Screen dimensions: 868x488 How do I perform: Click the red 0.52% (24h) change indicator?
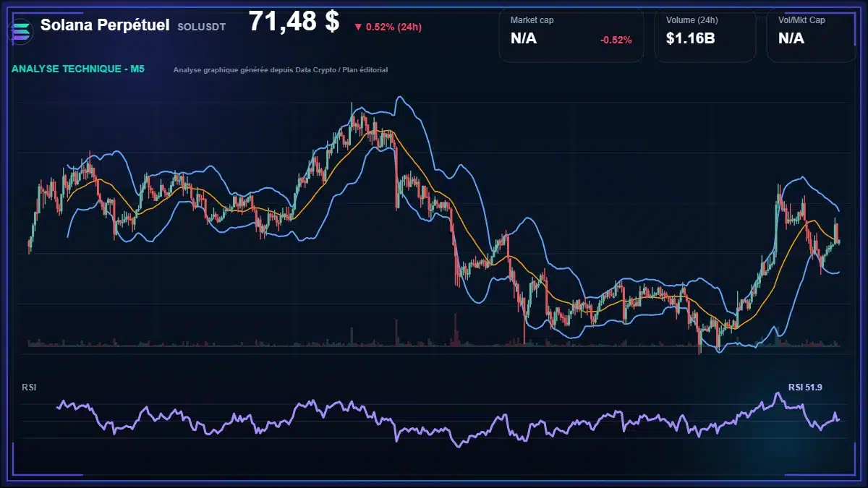pos(388,27)
